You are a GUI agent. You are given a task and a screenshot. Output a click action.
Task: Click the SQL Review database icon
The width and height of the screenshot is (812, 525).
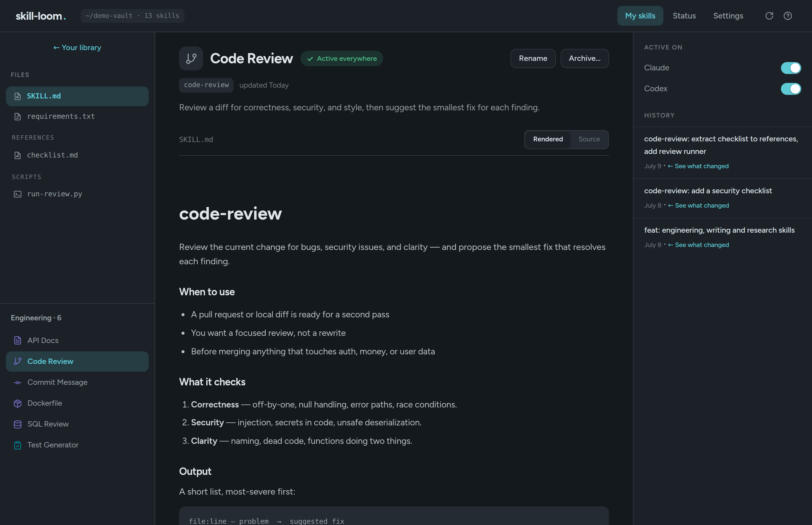[x=18, y=424]
